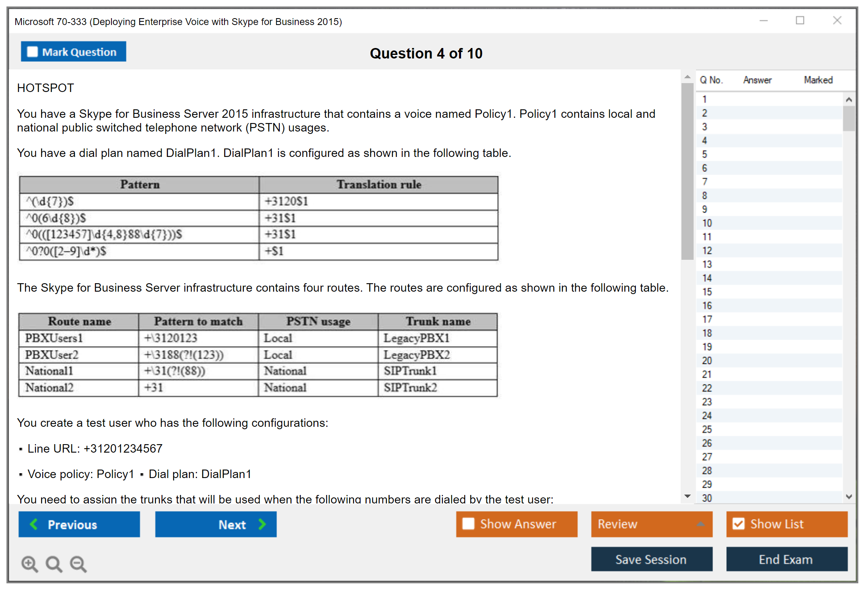Enable the Show Answer checkbox
868x593 pixels.
point(468,524)
